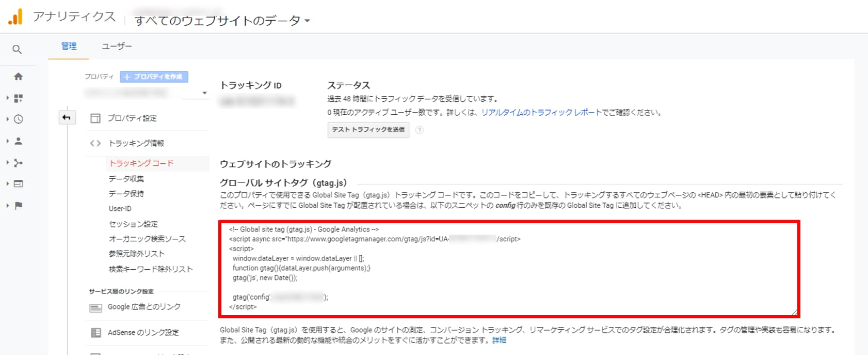Open the Conversions flag icon
Viewport: 868px width, 355px height.
click(x=19, y=206)
